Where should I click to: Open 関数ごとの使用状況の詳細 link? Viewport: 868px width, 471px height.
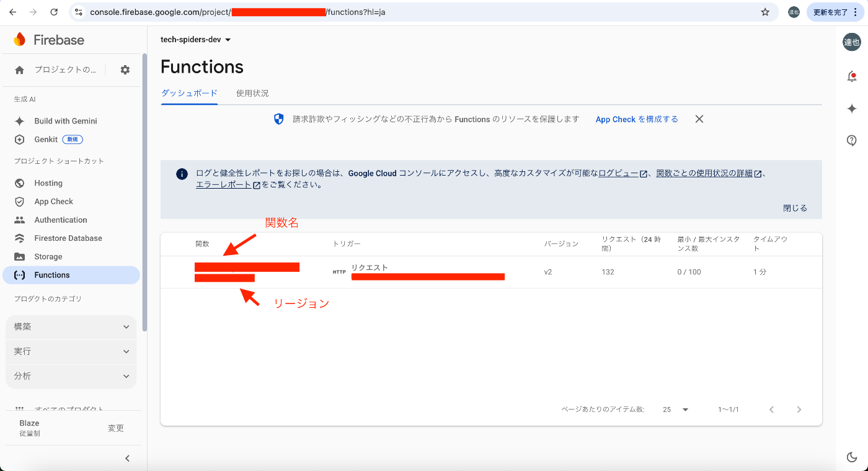(709, 174)
